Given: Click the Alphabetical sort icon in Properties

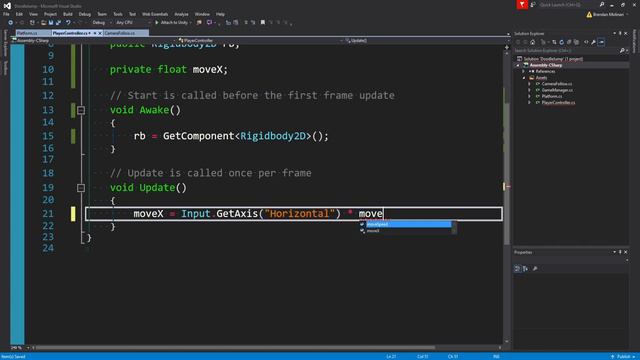Looking at the screenshot, I should tap(525, 269).
